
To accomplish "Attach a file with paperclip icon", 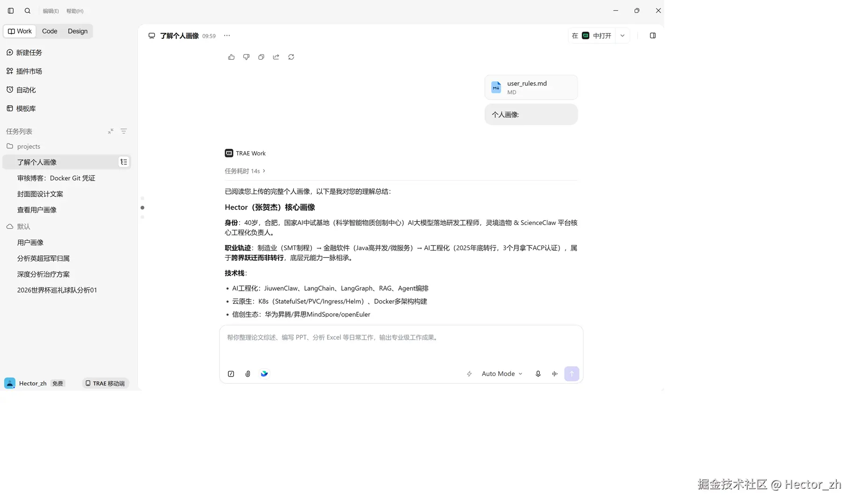I will coord(247,374).
